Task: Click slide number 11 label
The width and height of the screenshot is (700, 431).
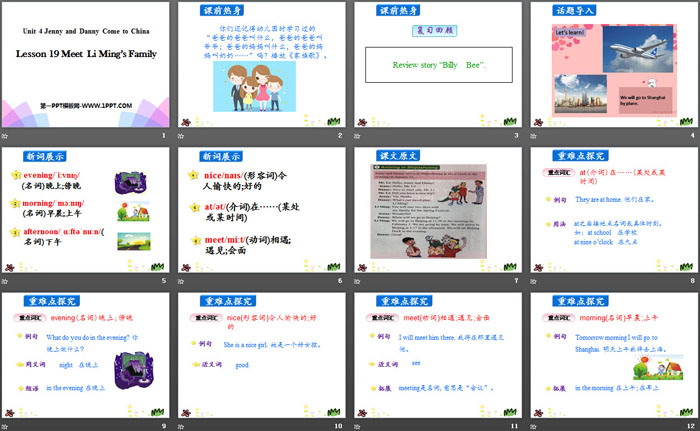Action: [x=515, y=426]
